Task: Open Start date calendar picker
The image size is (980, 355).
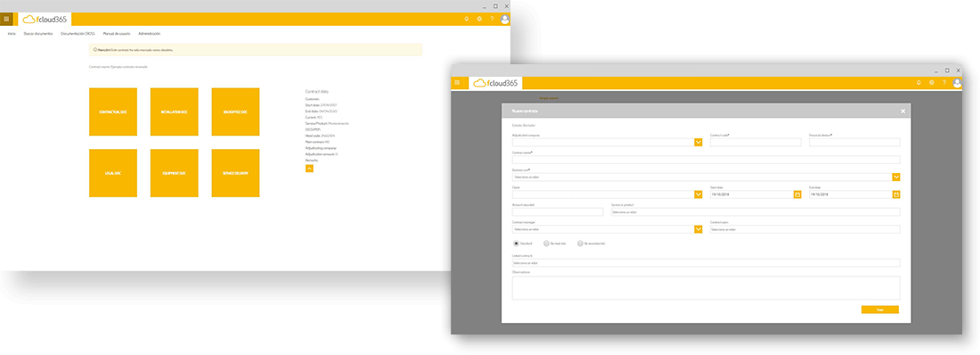Action: [x=796, y=194]
